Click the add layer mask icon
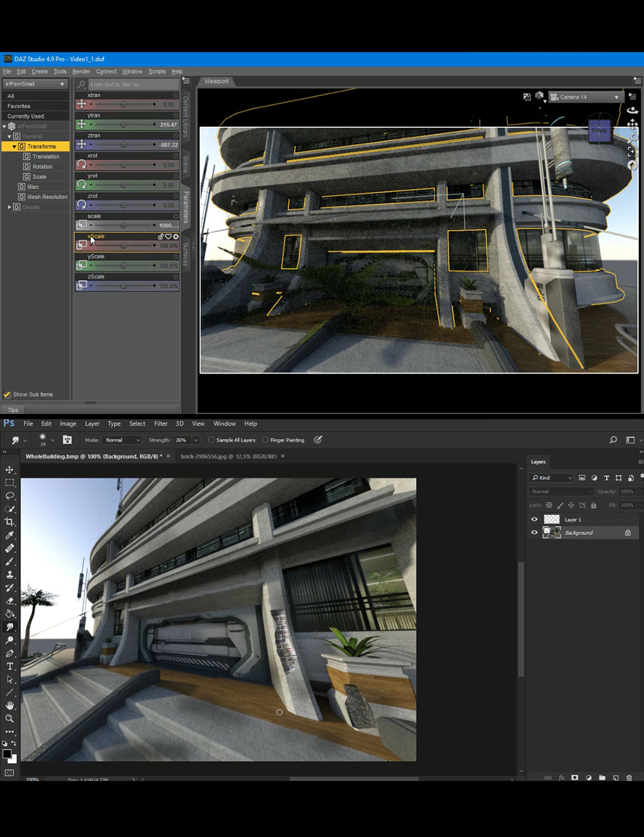This screenshot has height=837, width=644. tap(575, 778)
